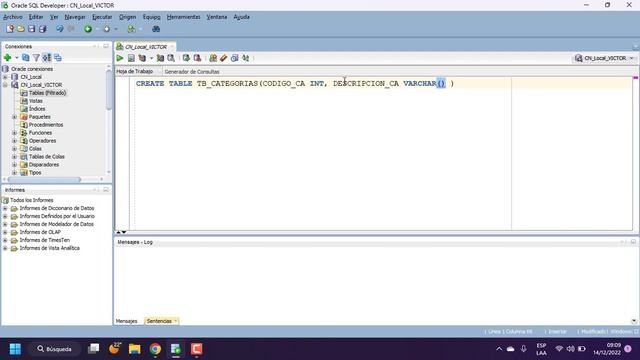Open the Explain Plan dropdown arrow
Screen dimensions: 640x360
point(151,58)
